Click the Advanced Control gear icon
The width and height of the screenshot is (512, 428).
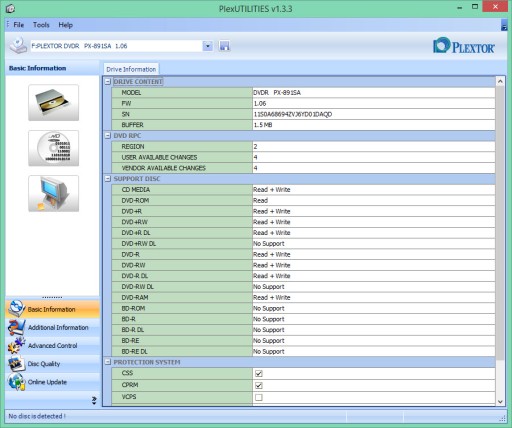[x=16, y=345]
